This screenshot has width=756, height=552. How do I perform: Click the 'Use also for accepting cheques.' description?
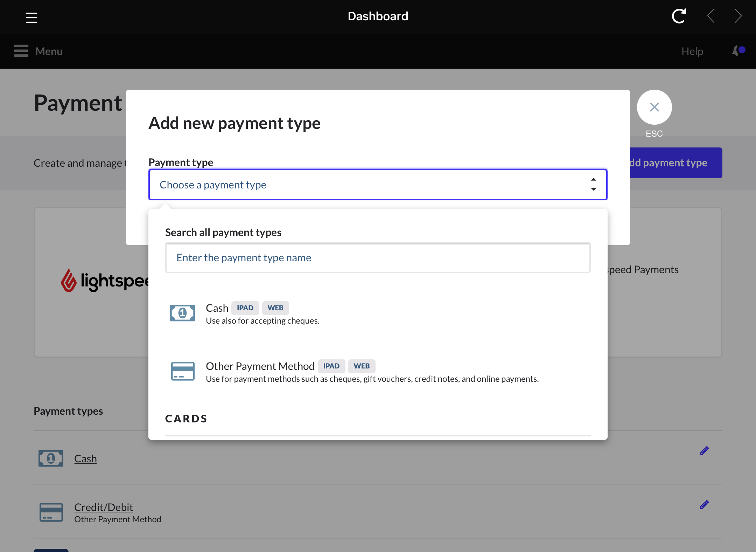click(262, 321)
